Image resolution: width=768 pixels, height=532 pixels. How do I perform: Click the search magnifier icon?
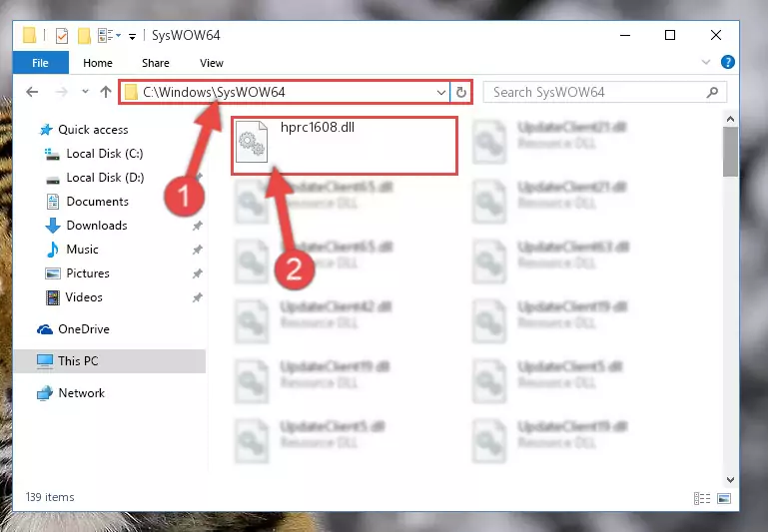pyautogui.click(x=713, y=92)
